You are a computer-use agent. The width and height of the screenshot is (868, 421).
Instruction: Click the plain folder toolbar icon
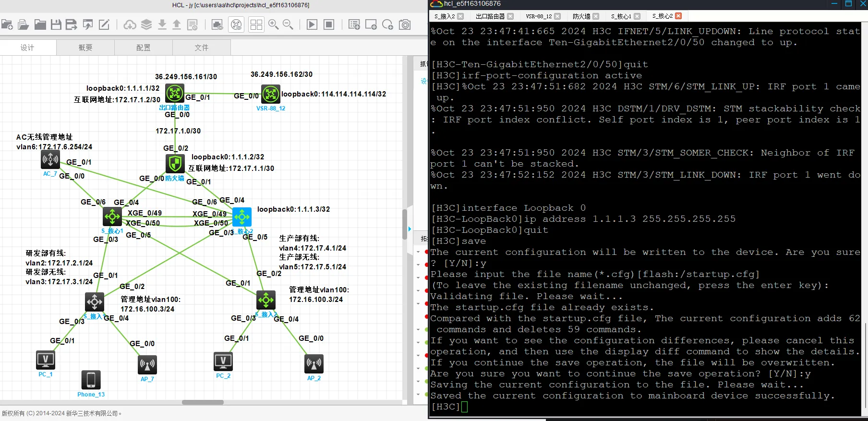(x=40, y=24)
